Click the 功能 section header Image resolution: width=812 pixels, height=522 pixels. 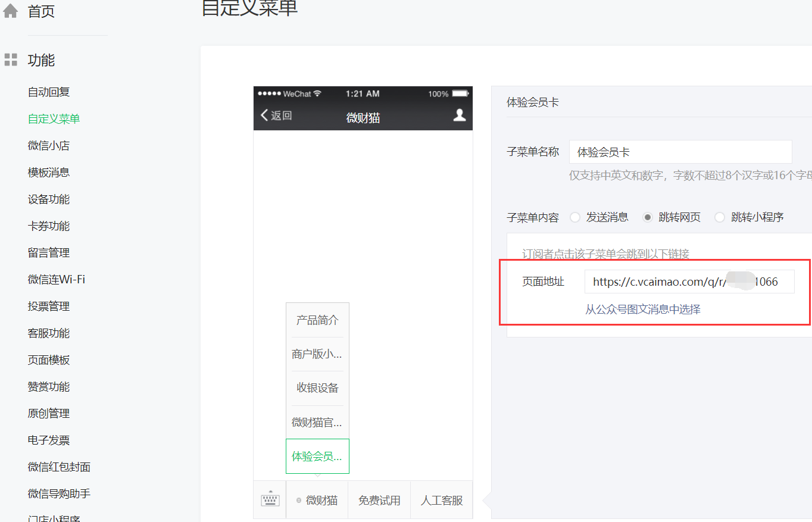click(x=41, y=60)
